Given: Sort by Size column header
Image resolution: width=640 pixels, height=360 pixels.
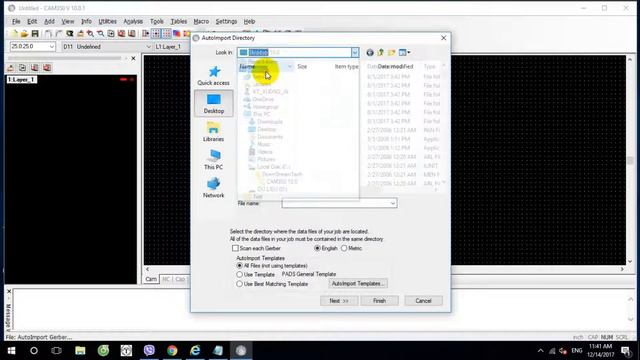Looking at the screenshot, I should coord(302,67).
